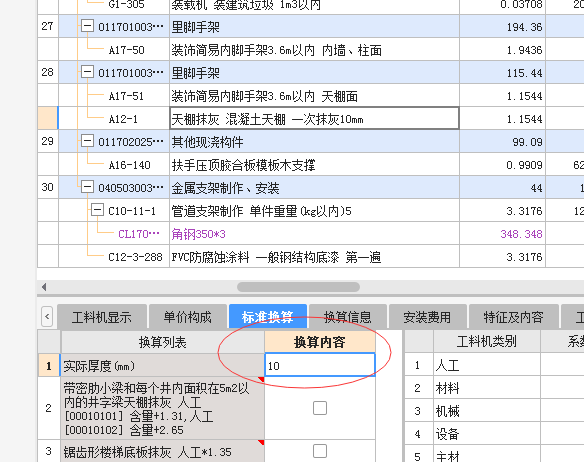Select the 机械 category row

pyautogui.click(x=487, y=411)
